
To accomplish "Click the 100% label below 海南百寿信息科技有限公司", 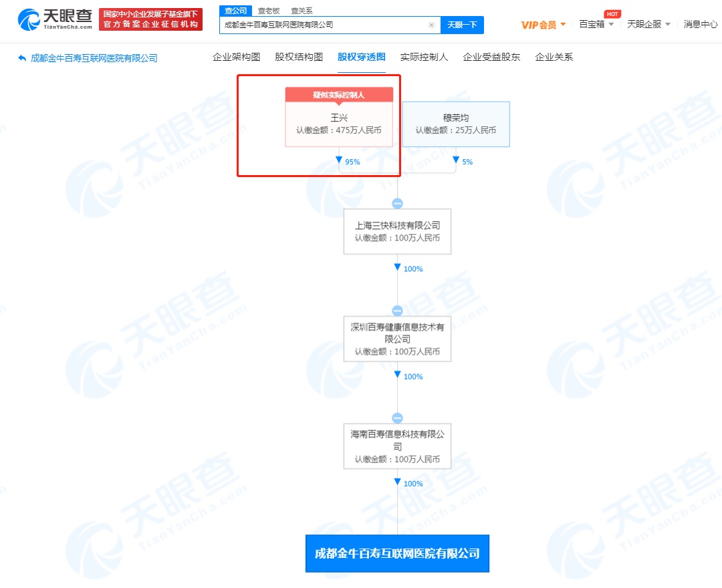I will tap(413, 484).
